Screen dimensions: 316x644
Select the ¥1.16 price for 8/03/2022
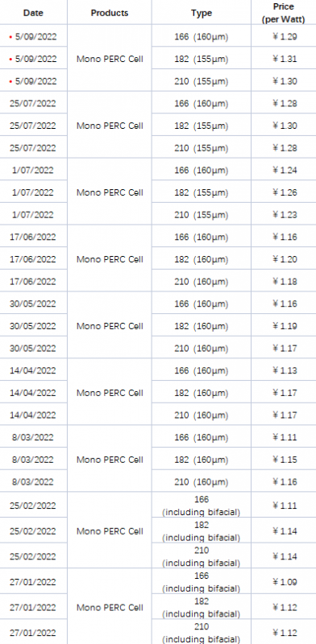284,481
